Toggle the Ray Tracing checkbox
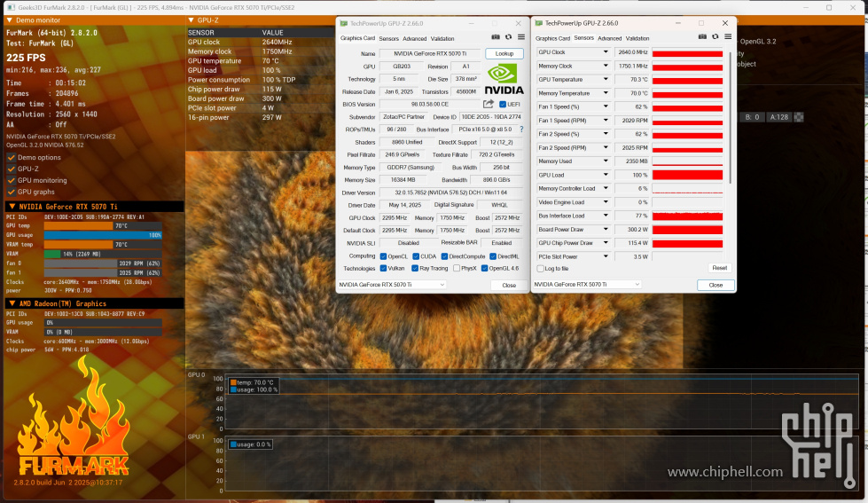868x503 pixels. coord(415,268)
